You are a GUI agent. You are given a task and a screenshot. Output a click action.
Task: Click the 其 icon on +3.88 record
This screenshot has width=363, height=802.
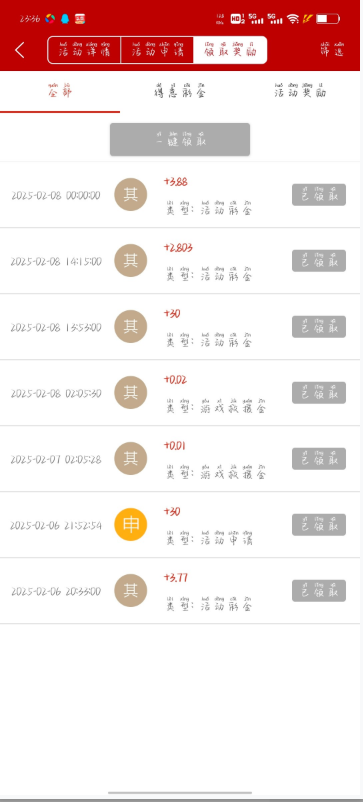click(x=130, y=194)
